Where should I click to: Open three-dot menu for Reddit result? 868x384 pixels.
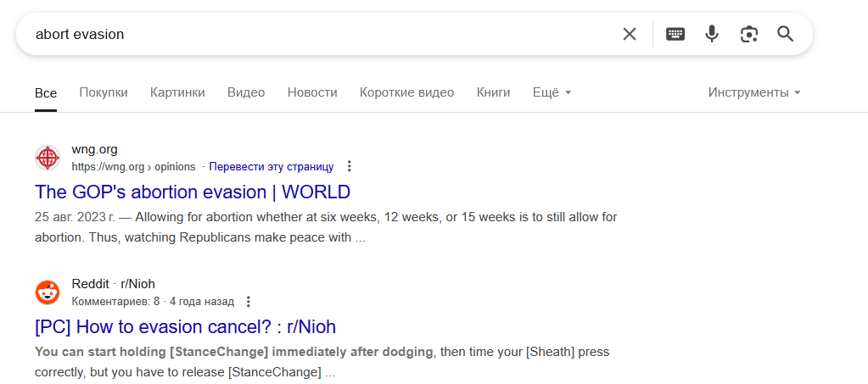[248, 302]
